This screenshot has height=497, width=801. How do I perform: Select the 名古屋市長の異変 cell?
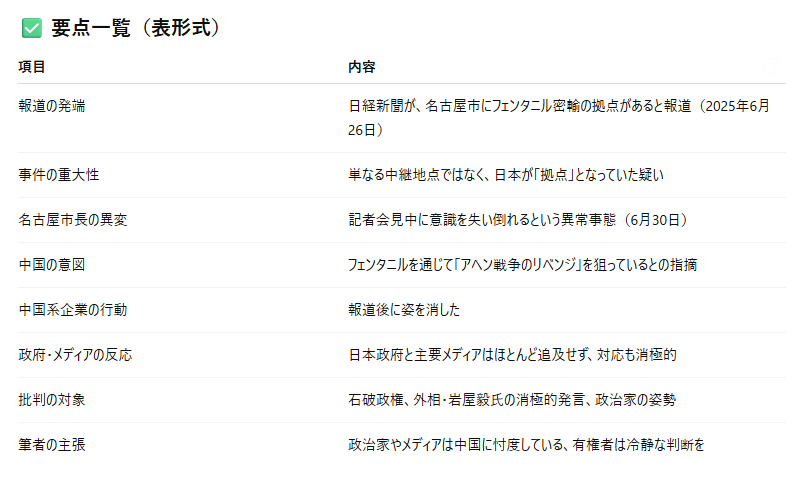(x=73, y=220)
